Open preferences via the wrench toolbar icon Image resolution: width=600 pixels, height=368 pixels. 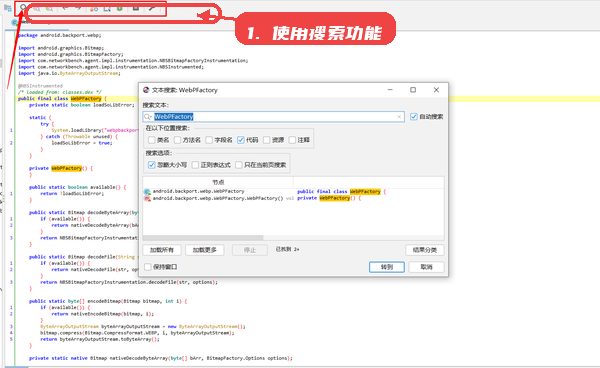152,8
